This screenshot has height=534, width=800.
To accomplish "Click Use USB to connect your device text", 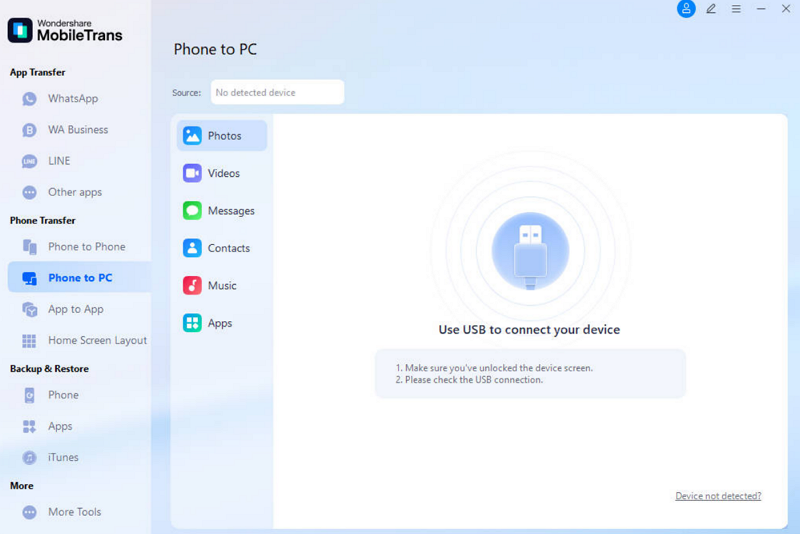I will [x=529, y=329].
